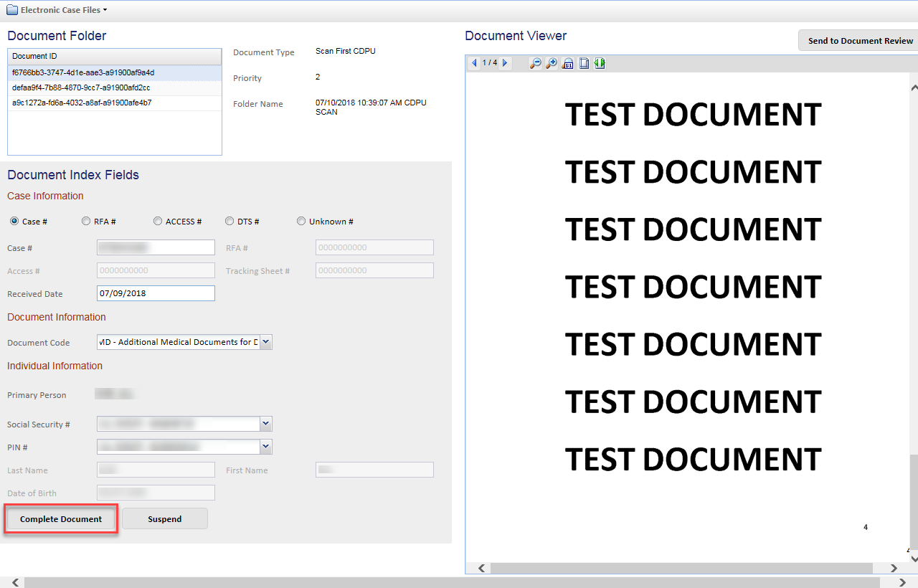Click the fit page icon in viewer
This screenshot has height=588, width=918.
pos(584,63)
